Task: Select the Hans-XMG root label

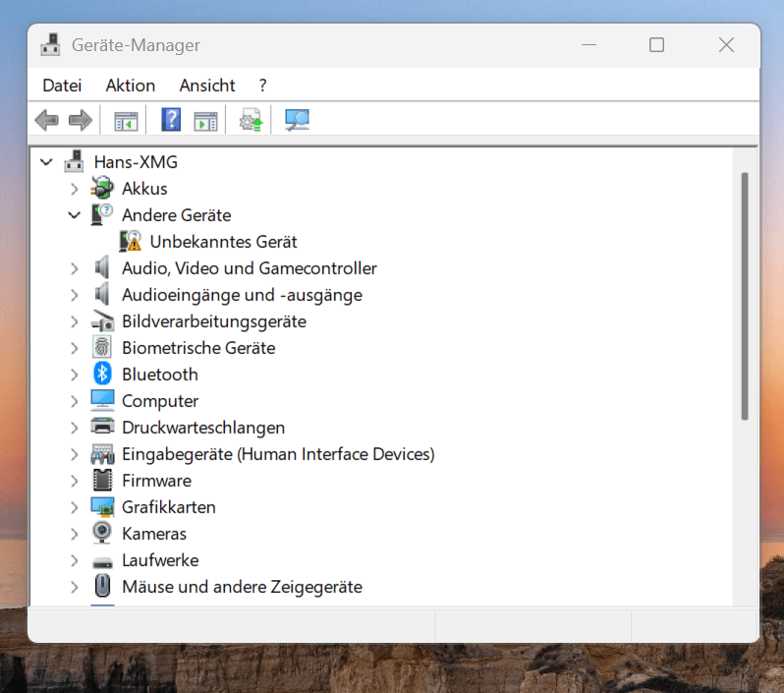Action: coord(136,162)
